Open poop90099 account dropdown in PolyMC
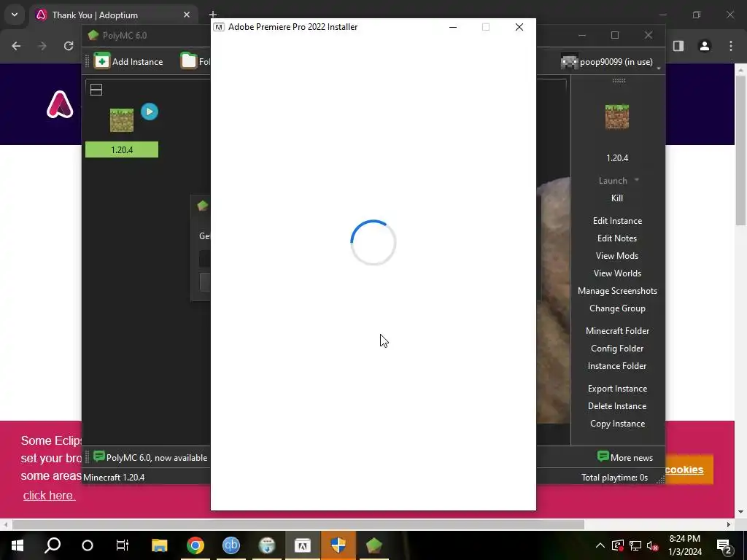 pyautogui.click(x=611, y=62)
